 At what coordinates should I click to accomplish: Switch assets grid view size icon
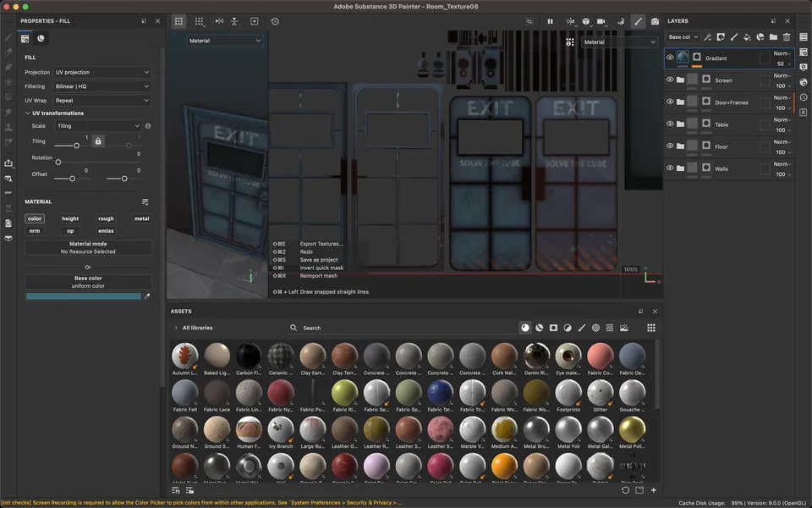pos(651,328)
